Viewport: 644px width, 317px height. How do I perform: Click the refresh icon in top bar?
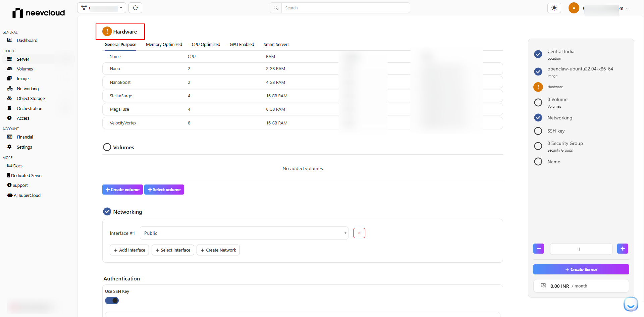point(135,8)
